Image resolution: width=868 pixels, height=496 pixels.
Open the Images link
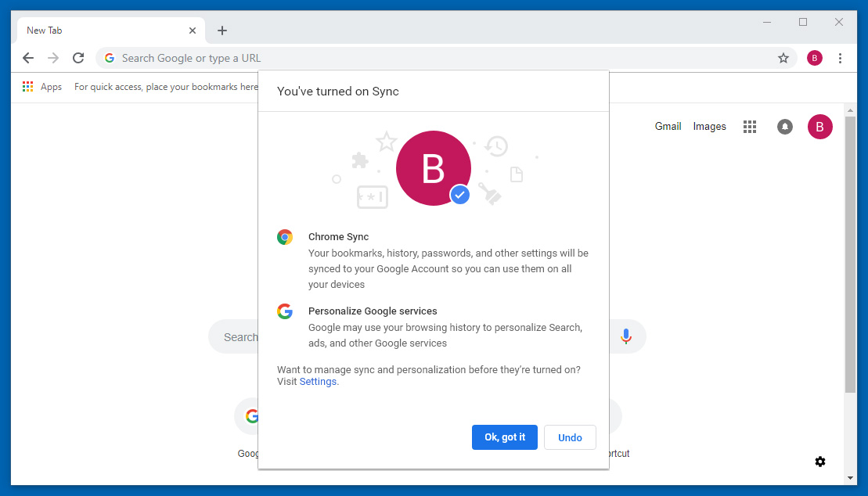click(x=709, y=126)
